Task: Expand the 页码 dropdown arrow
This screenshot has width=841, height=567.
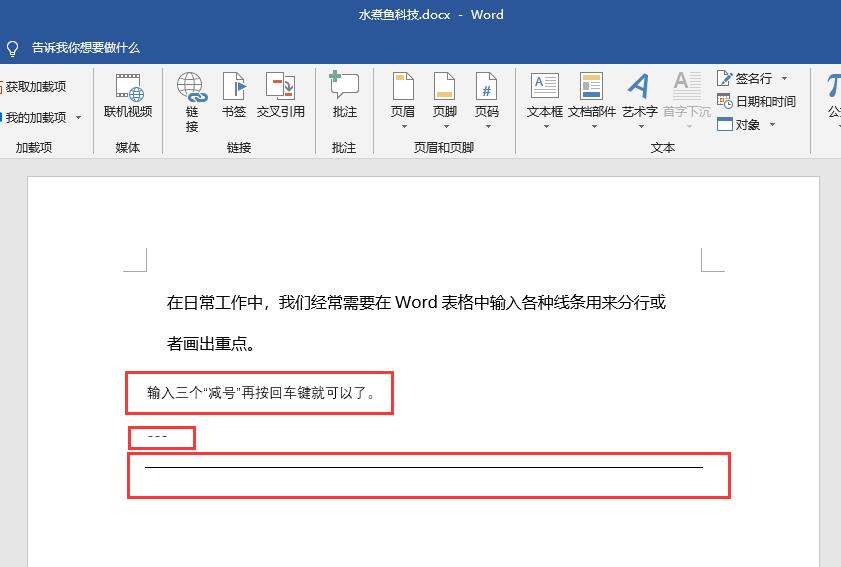Action: (x=488, y=127)
